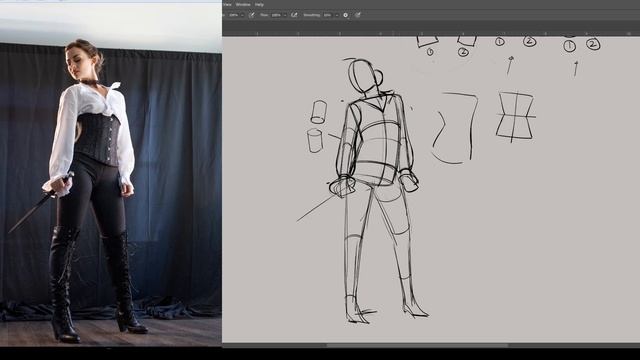Open the Window menu

click(x=243, y=4)
